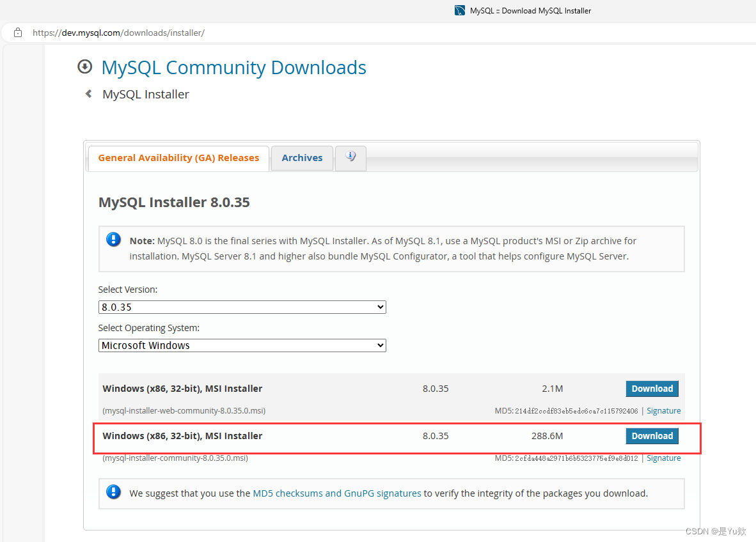Open the MySQL Community Downloads heading link

point(234,68)
